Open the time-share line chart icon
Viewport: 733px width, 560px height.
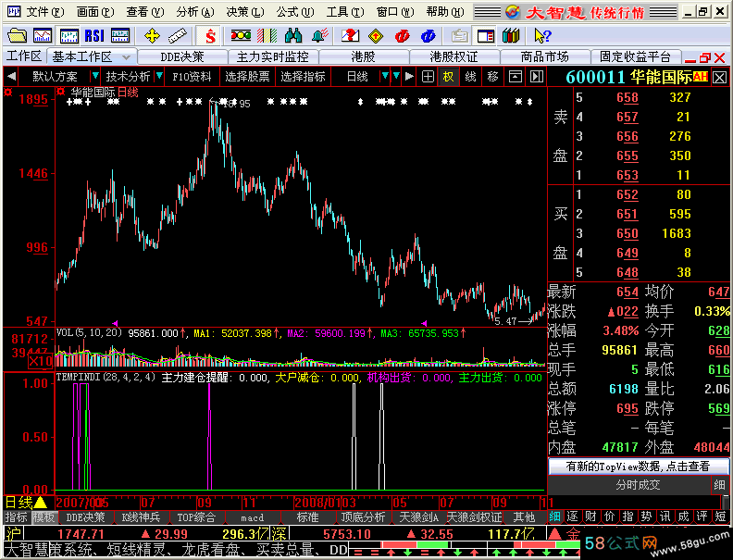(43, 35)
